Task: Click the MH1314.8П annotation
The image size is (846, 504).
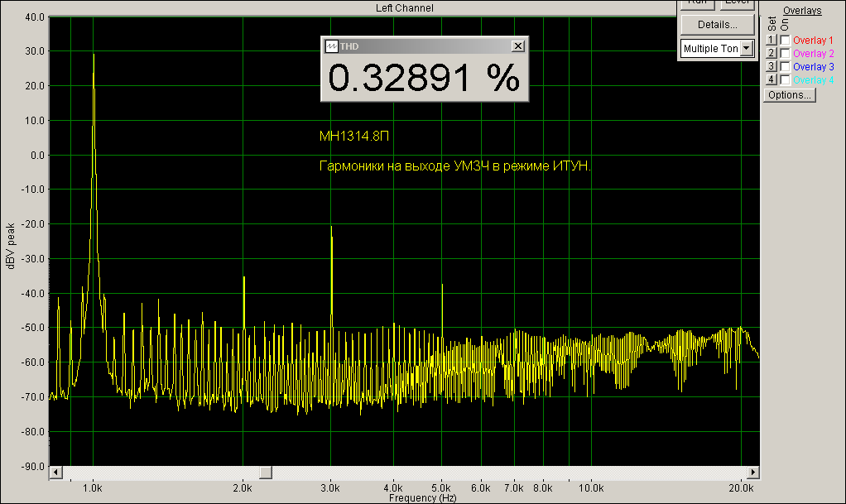Action: pos(354,136)
